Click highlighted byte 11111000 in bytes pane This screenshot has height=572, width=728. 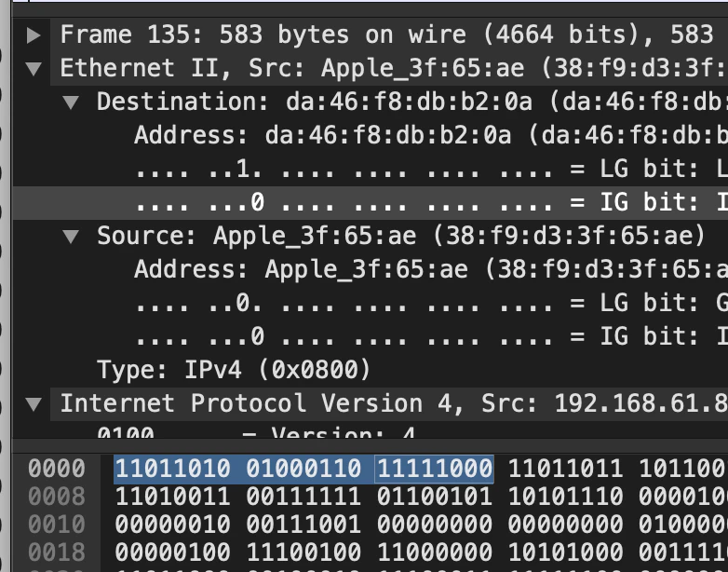[435, 469]
